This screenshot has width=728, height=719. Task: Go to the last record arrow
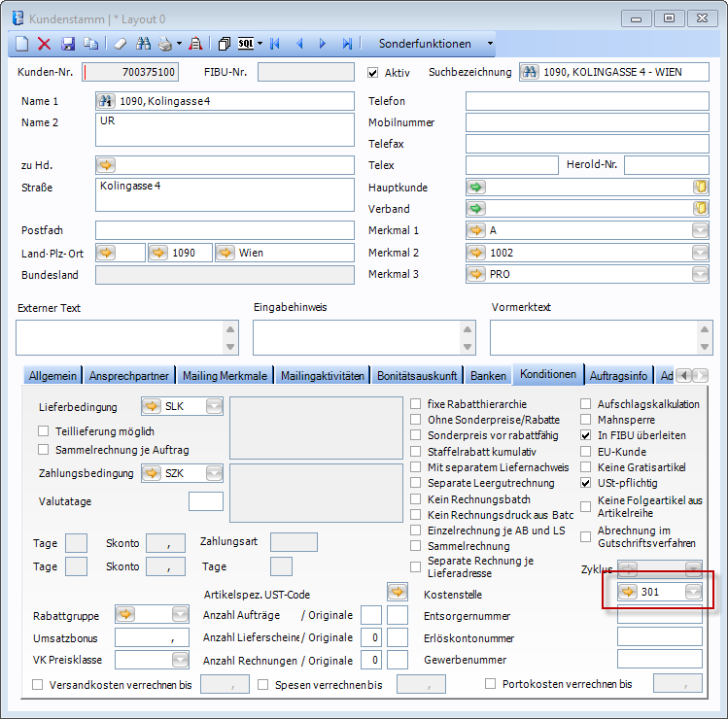[x=347, y=44]
